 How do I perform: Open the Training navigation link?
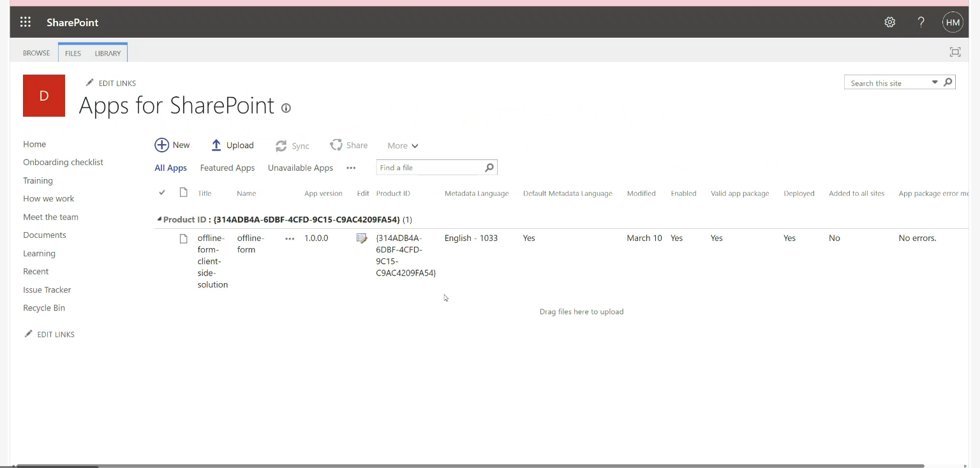pos(38,180)
